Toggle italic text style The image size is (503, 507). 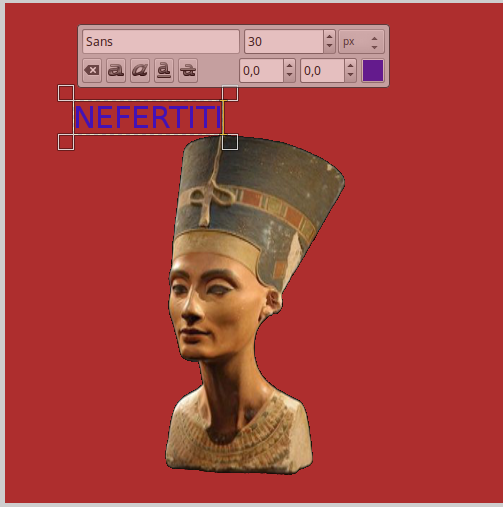[x=140, y=70]
